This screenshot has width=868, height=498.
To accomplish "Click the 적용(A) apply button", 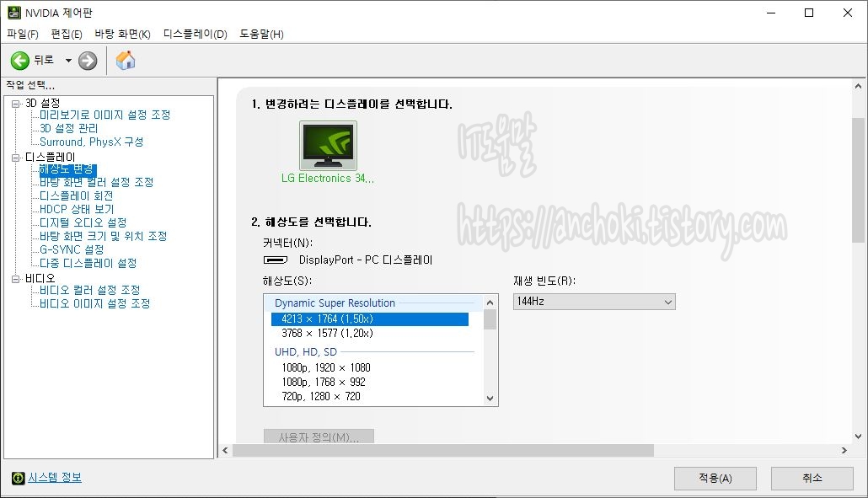I will (715, 478).
